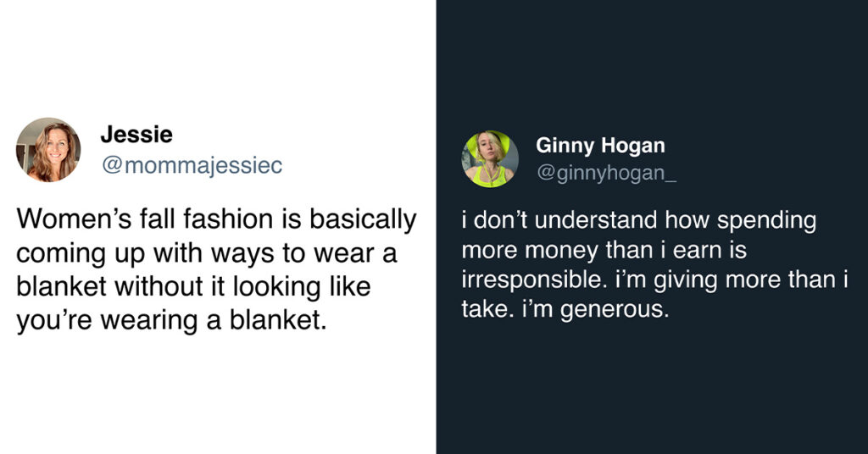Click the word "basically" in Jessie's tweet
This screenshot has height=454, width=868.
363,219
